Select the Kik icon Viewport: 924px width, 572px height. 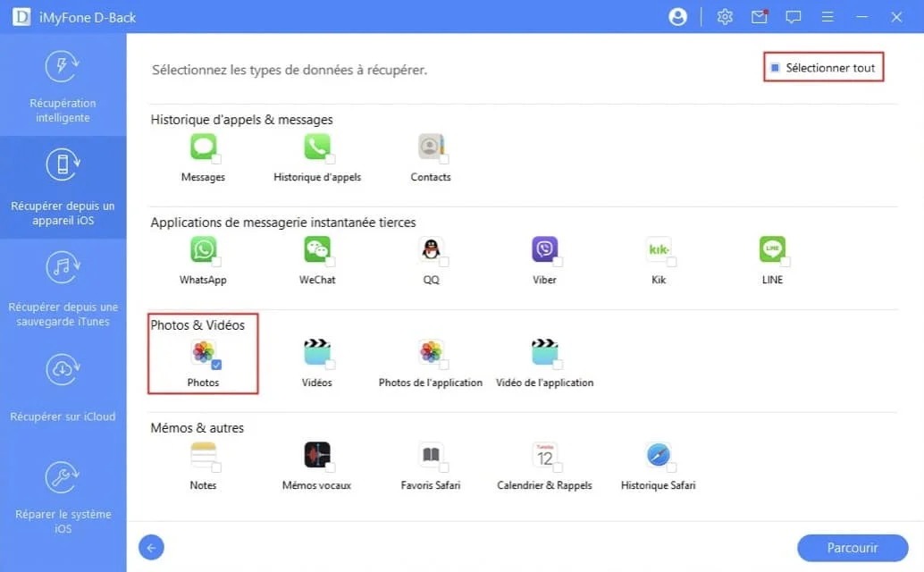click(659, 249)
